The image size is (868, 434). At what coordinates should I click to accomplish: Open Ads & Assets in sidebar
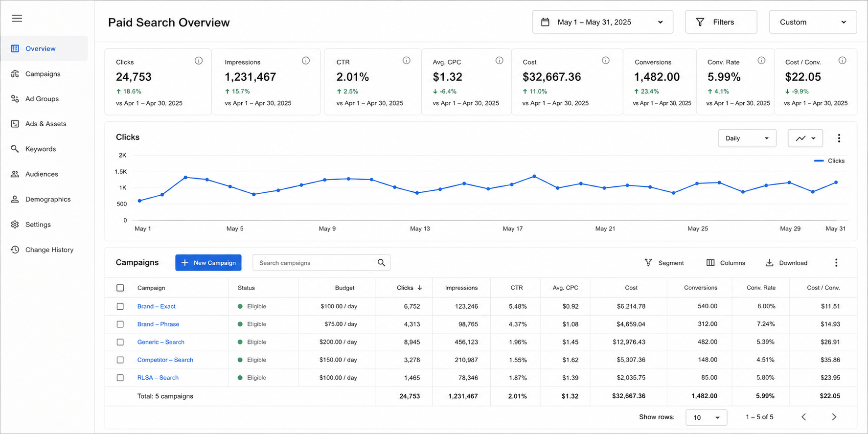pyautogui.click(x=44, y=124)
